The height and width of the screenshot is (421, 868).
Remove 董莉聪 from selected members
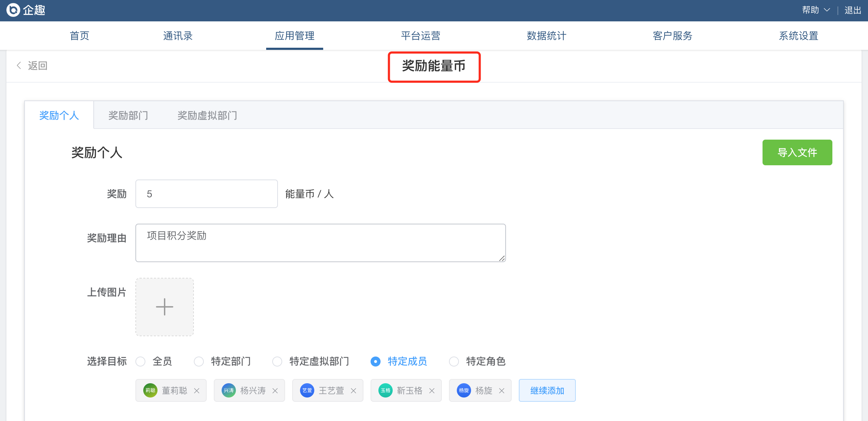[x=197, y=391]
